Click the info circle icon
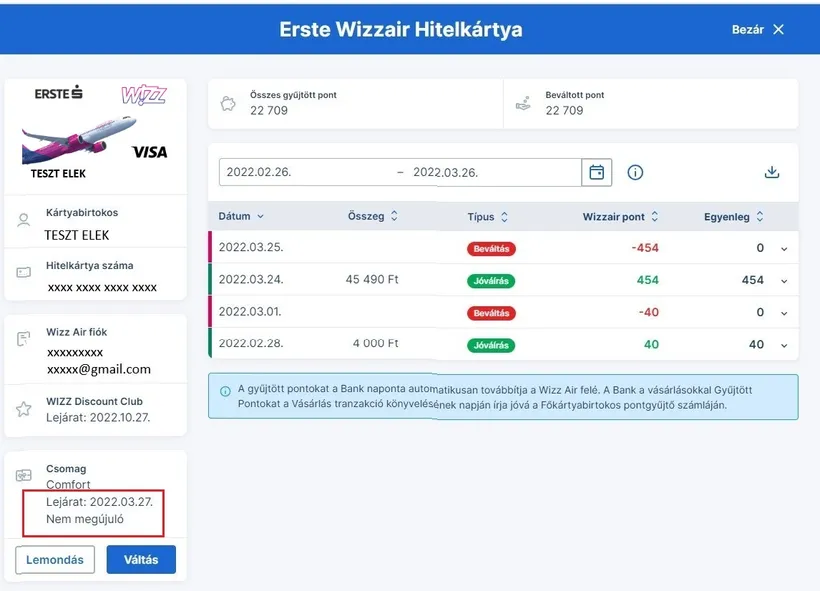Image resolution: width=820 pixels, height=591 pixels. click(635, 172)
